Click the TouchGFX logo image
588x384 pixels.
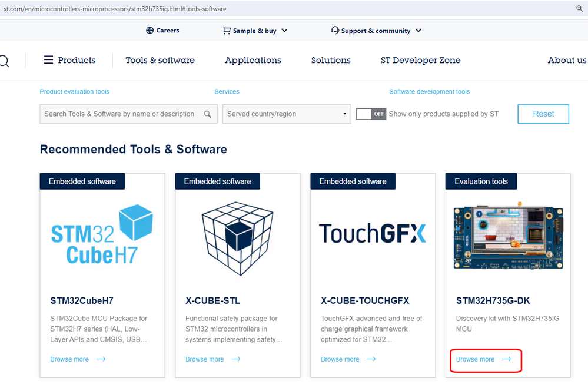(x=373, y=233)
